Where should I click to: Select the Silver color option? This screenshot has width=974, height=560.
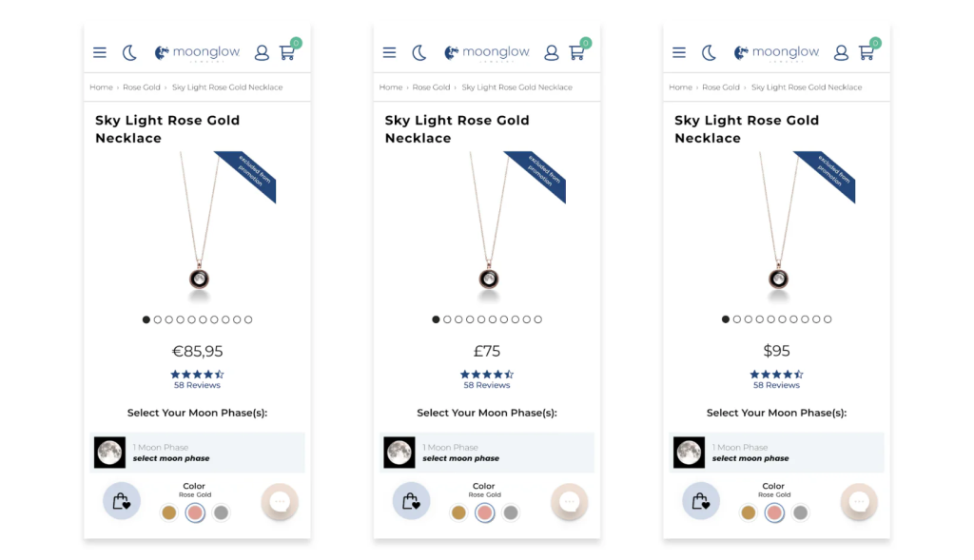[222, 512]
